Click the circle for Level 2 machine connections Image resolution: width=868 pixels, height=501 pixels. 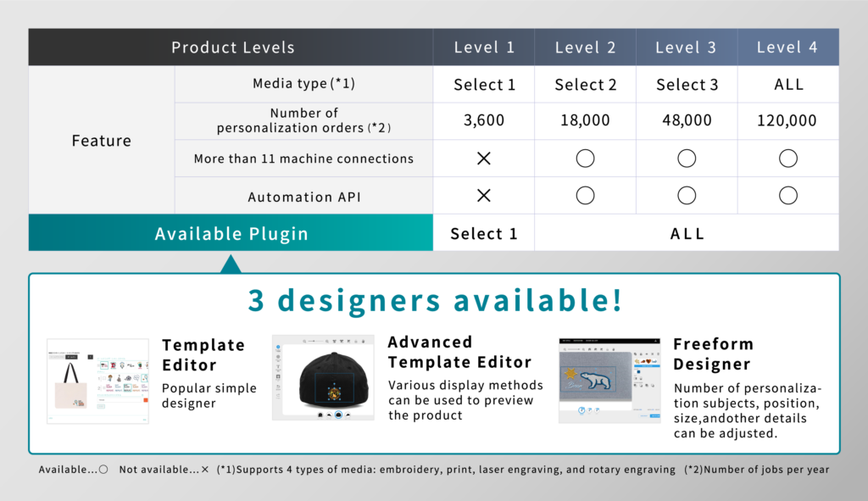coord(585,159)
